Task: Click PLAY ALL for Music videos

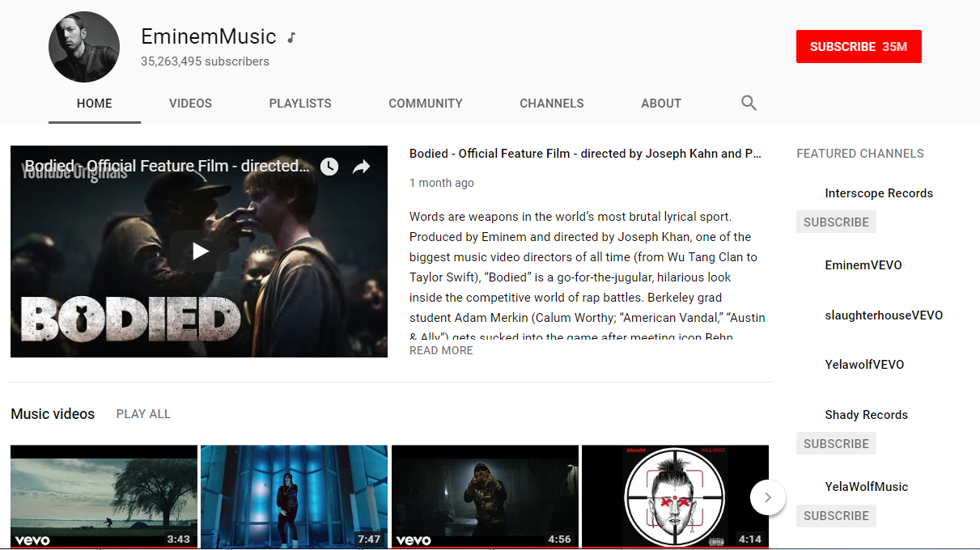Action: coord(143,414)
